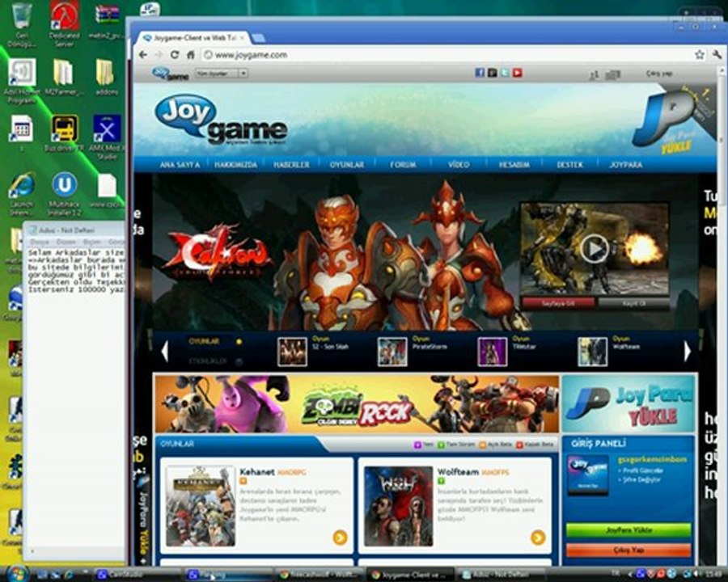Screen dimensions: 728x582
Task: Open the FORUM menu item
Action: click(x=403, y=165)
